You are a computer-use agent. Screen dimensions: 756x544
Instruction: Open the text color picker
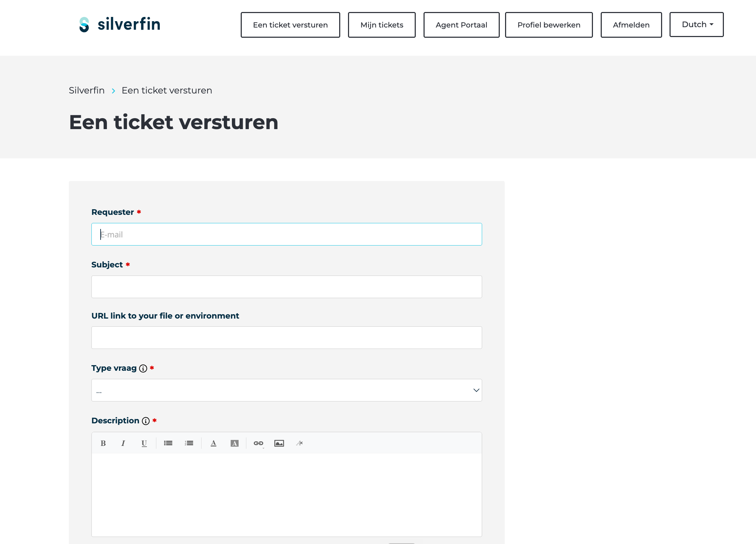coord(214,443)
